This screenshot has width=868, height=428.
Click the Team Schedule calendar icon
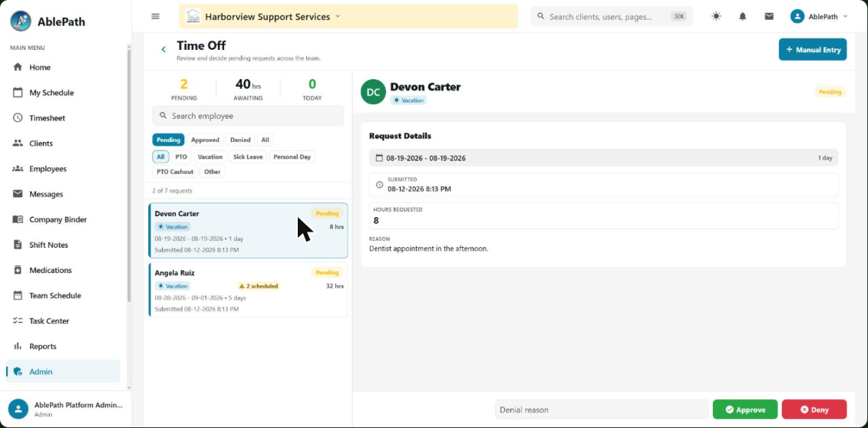click(18, 295)
